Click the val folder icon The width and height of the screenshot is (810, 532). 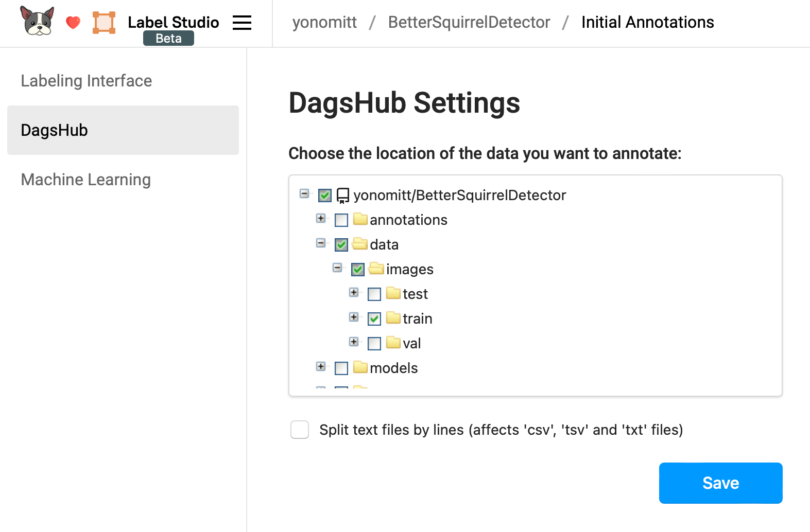(393, 343)
